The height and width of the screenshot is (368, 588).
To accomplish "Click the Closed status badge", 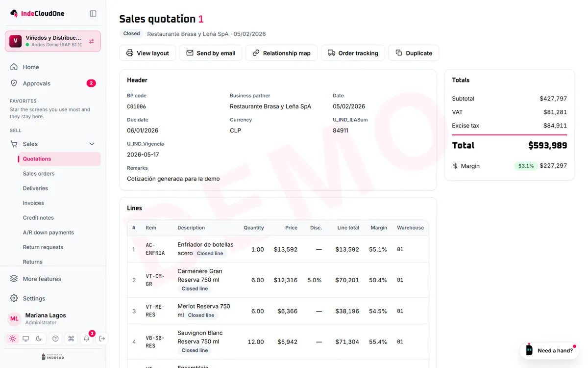I will (x=131, y=34).
